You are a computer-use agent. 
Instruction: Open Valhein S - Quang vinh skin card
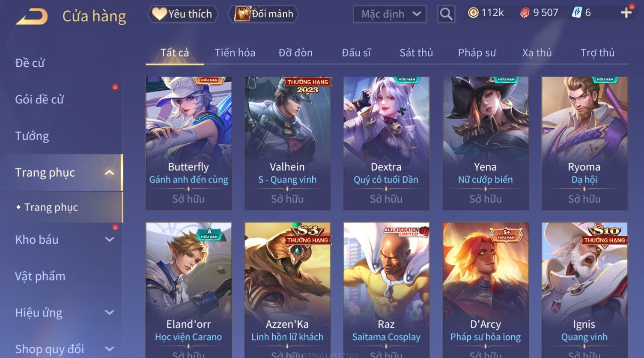(x=287, y=143)
